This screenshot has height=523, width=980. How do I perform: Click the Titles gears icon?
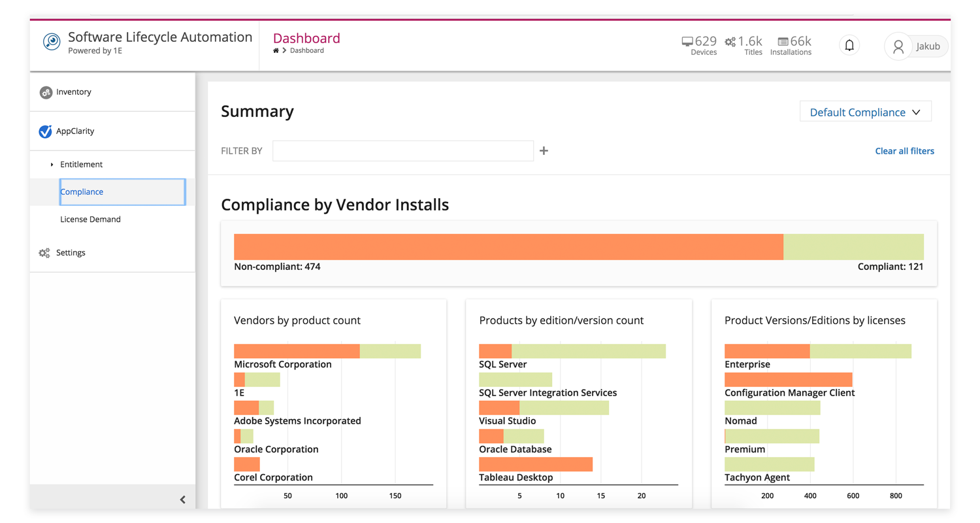tap(730, 41)
